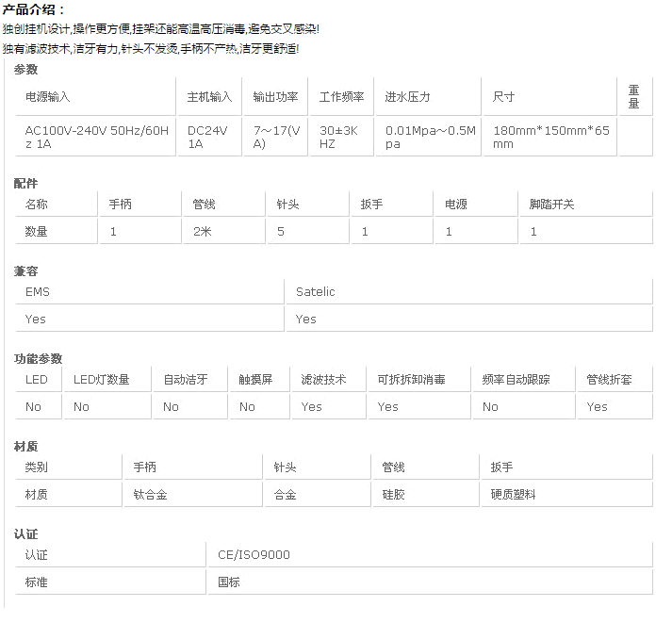Select the DC24V 1A value
This screenshot has height=623, width=672.
(209, 137)
